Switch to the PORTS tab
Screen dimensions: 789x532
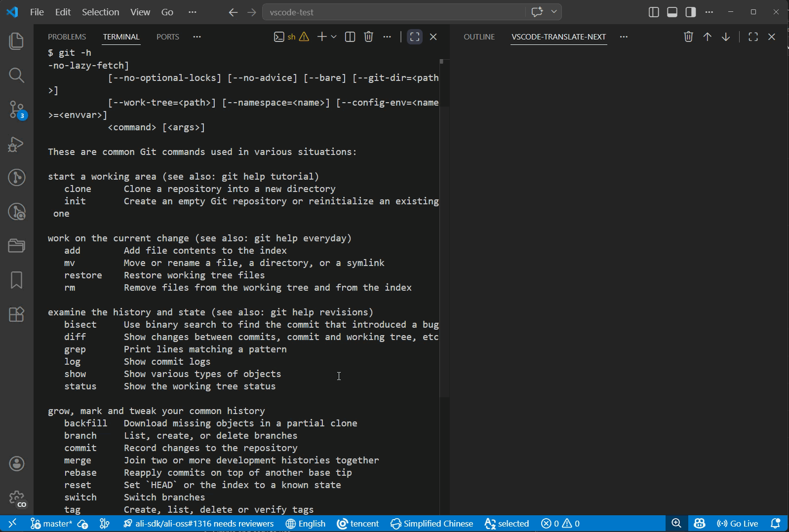(x=168, y=37)
